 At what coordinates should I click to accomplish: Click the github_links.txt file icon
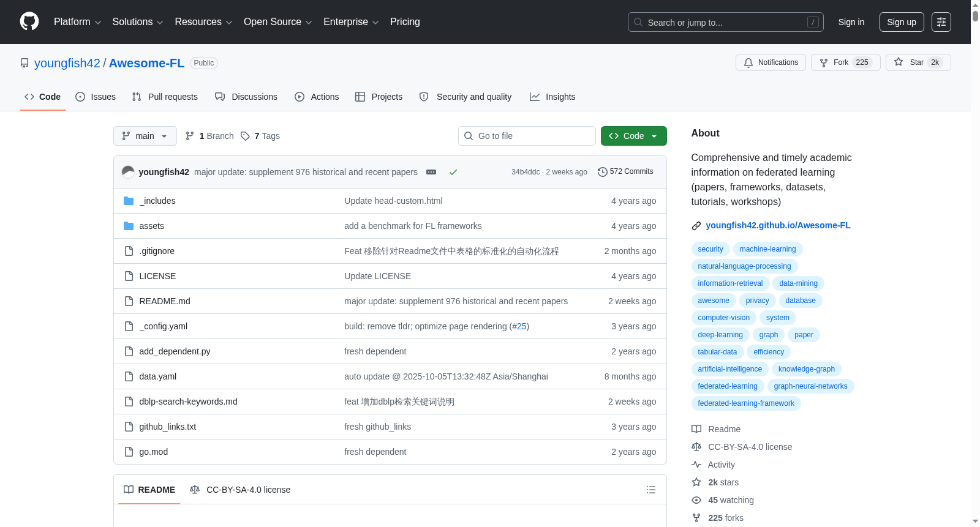click(x=129, y=427)
